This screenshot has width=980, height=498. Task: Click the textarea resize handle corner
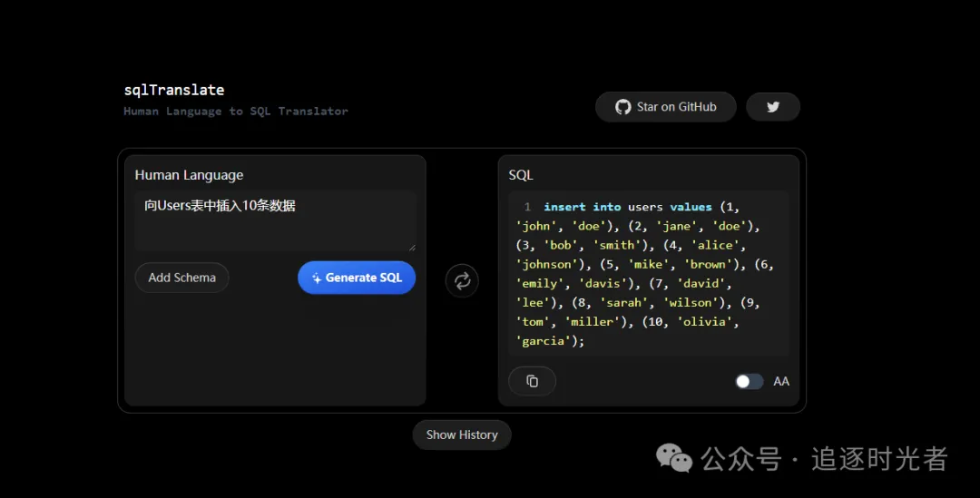(412, 246)
